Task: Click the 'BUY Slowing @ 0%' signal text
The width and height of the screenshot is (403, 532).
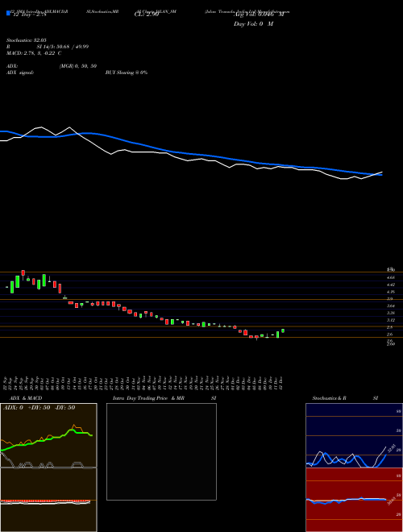Action: [x=127, y=73]
